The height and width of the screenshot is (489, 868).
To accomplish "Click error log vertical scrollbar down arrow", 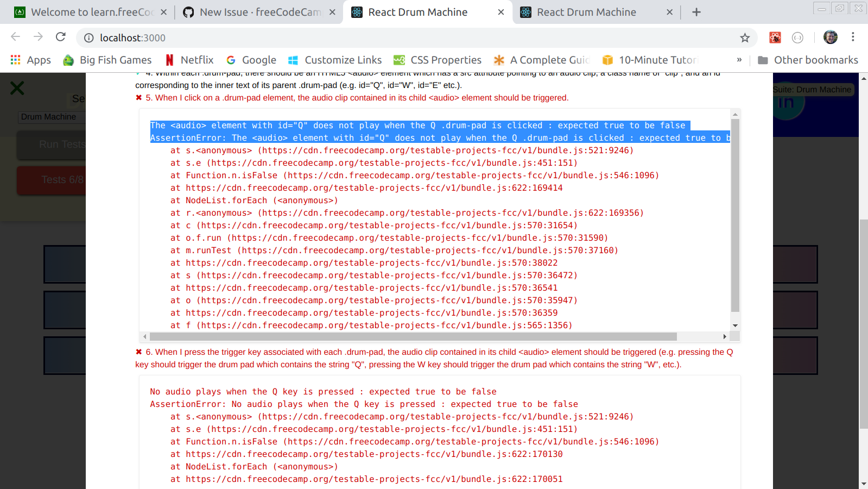I will pos(735,325).
